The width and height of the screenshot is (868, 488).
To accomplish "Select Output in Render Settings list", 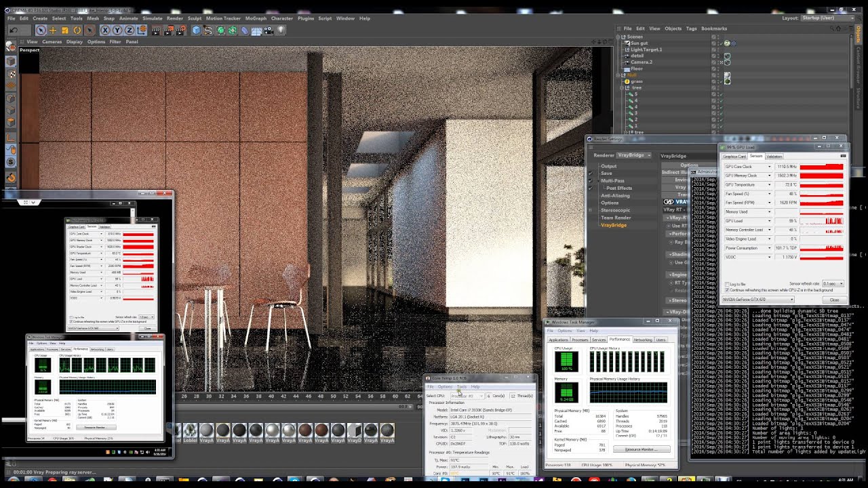I will (609, 166).
